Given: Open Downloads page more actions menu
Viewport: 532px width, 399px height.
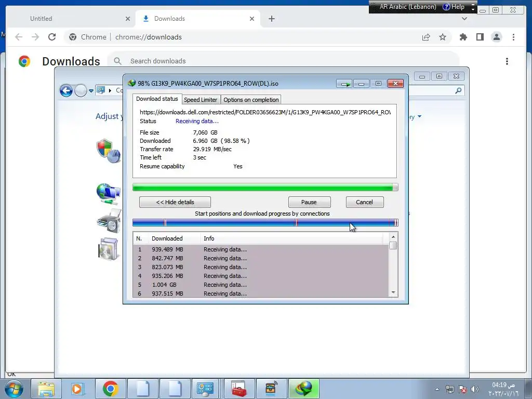Looking at the screenshot, I should tap(507, 61).
